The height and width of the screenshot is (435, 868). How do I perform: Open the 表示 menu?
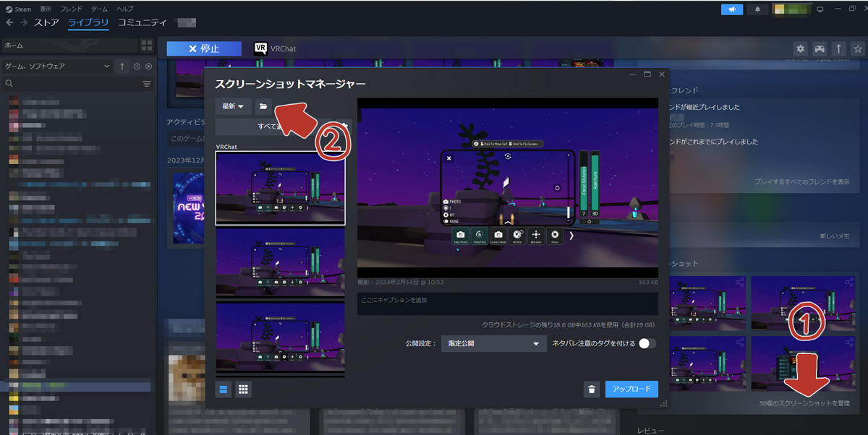pos(46,9)
